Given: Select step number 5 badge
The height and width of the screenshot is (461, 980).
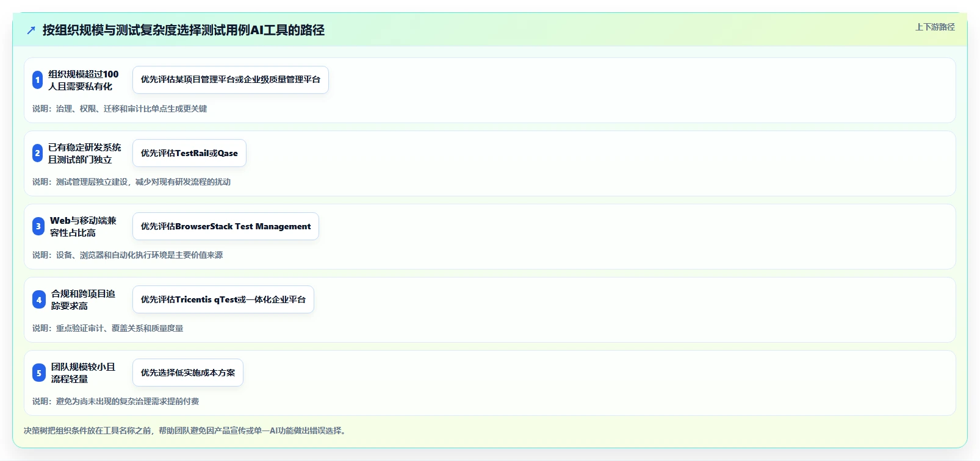Looking at the screenshot, I should pyautogui.click(x=39, y=373).
